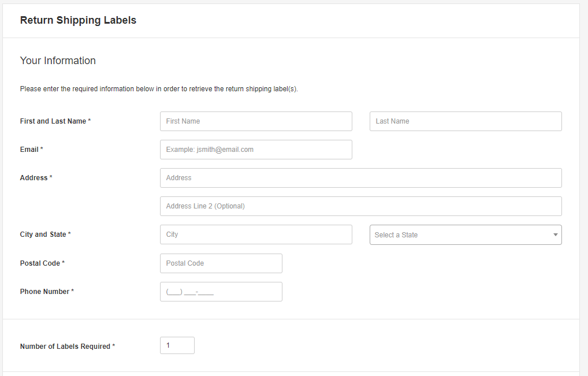Click the 'City and State' label
The height and width of the screenshot is (376, 588).
[x=43, y=234]
